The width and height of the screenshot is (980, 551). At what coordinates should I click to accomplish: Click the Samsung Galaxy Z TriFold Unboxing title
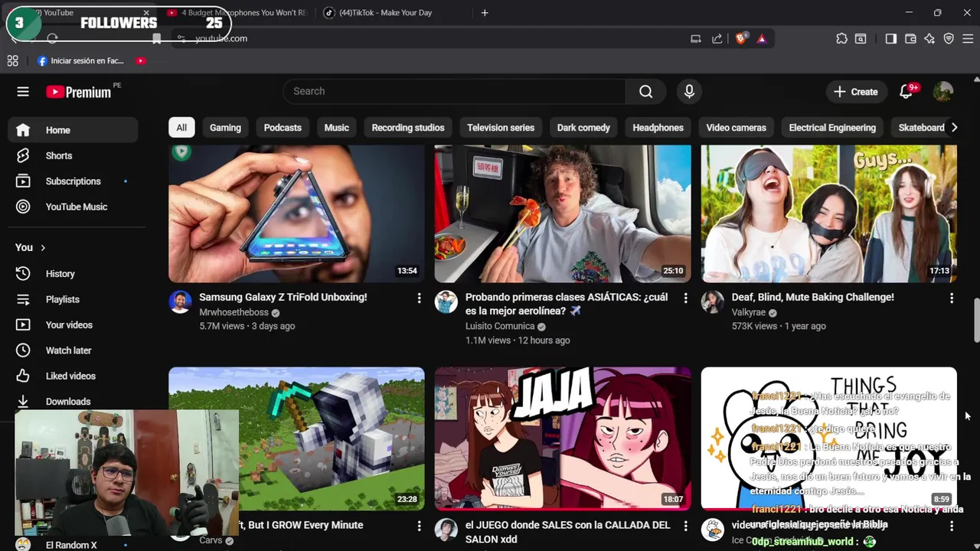point(283,297)
